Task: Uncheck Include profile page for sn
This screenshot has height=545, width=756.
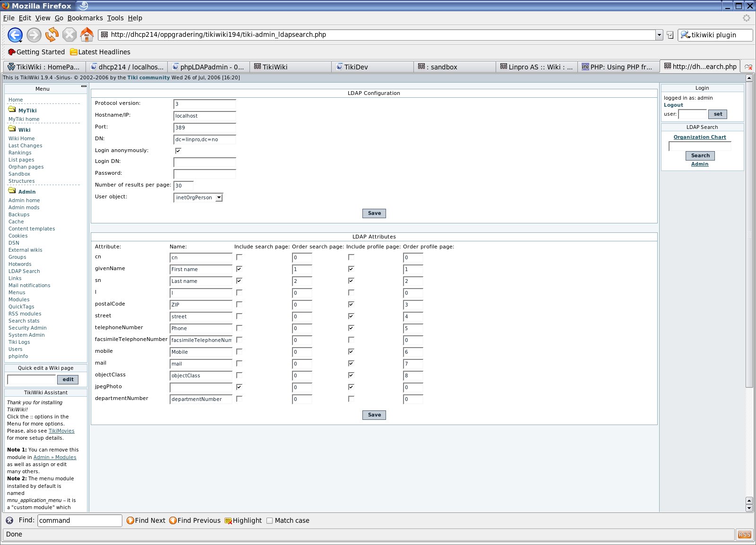Action: tap(351, 281)
